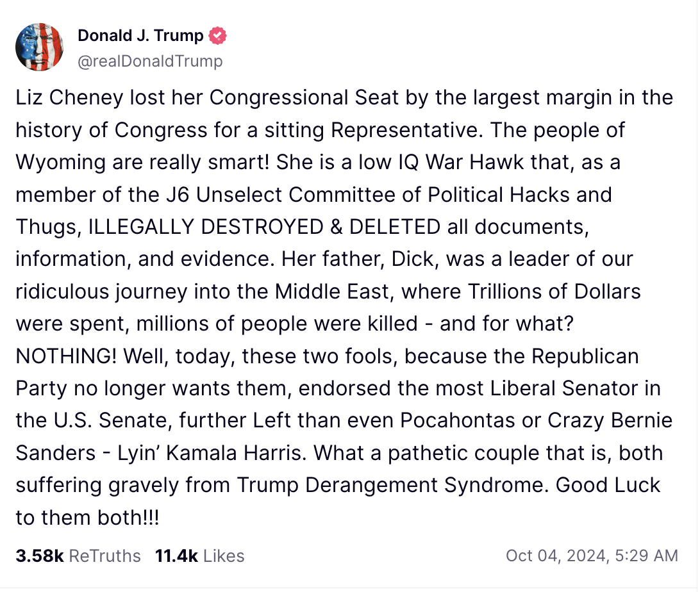Viewport: 700px width, 592px height.
Task: Click the American flag profile avatar
Action: 39,47
